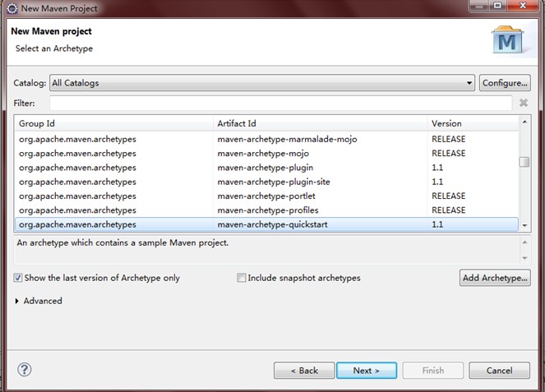Click into the Filter text field
This screenshot has height=392, width=545.
(x=280, y=104)
